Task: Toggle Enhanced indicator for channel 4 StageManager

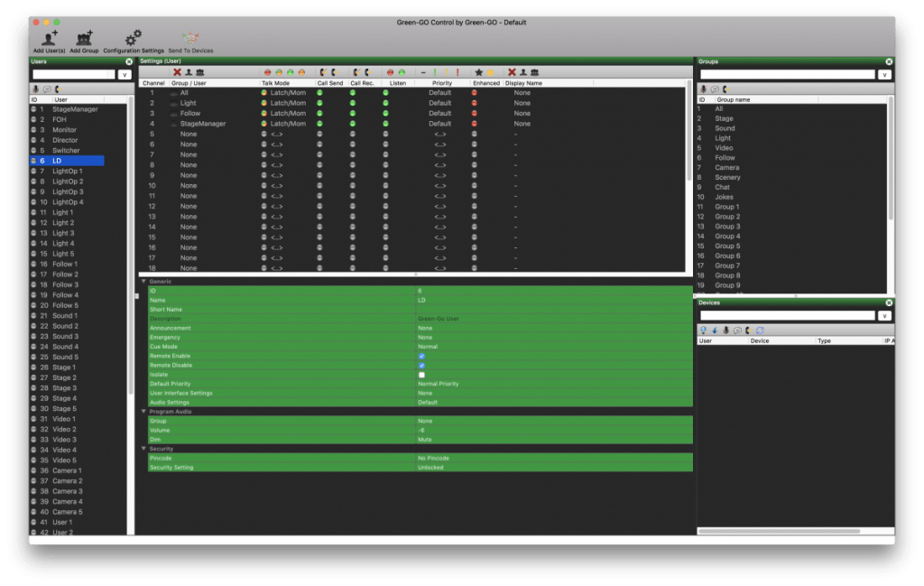Action: [x=475, y=124]
